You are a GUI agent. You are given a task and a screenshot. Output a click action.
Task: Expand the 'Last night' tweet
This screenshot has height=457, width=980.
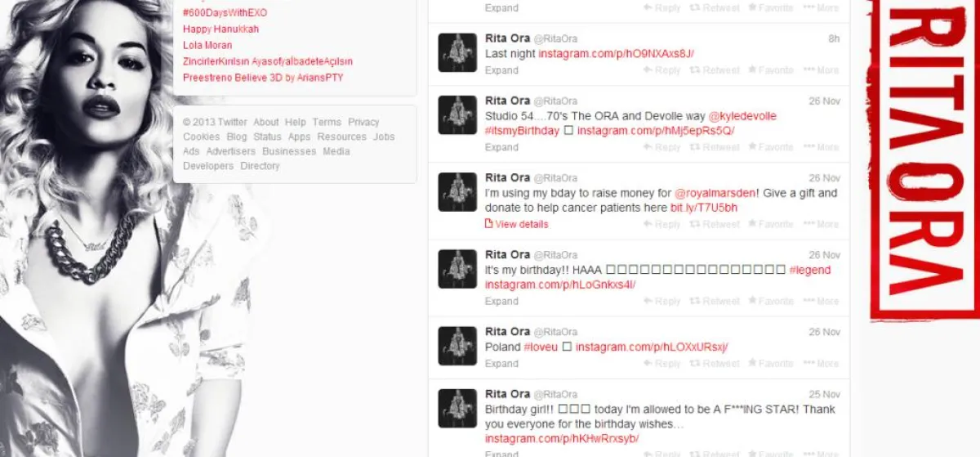[x=501, y=70]
